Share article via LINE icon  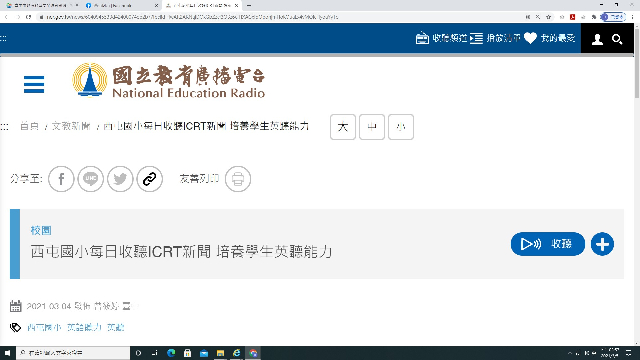[91, 179]
